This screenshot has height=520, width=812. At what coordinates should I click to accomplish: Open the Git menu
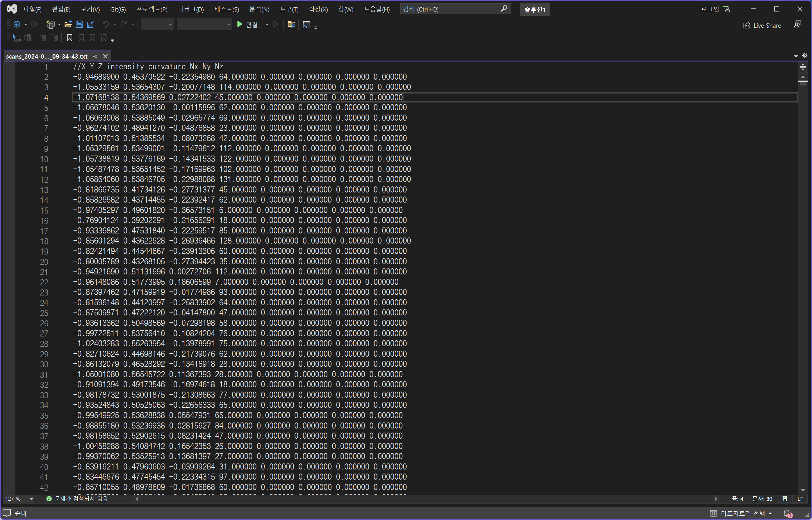118,9
